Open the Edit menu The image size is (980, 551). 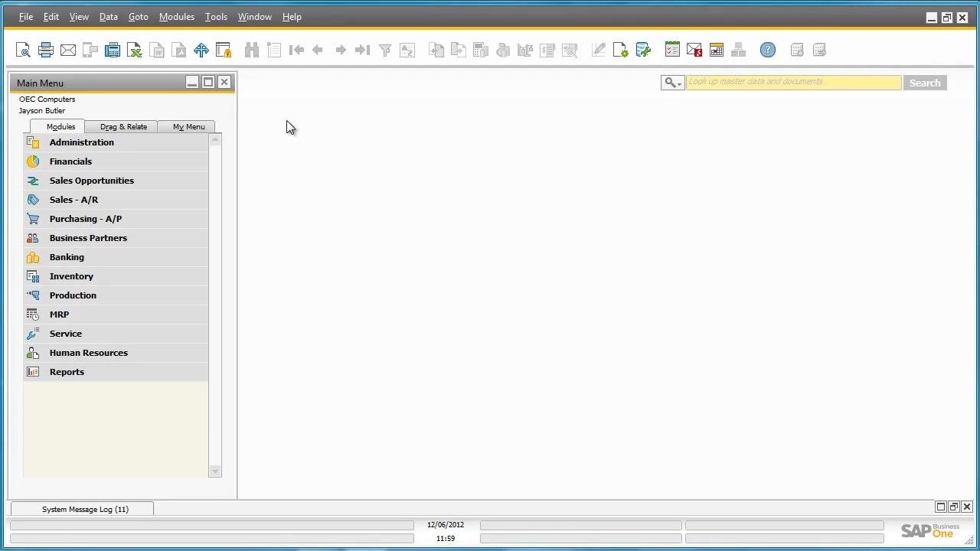[51, 17]
